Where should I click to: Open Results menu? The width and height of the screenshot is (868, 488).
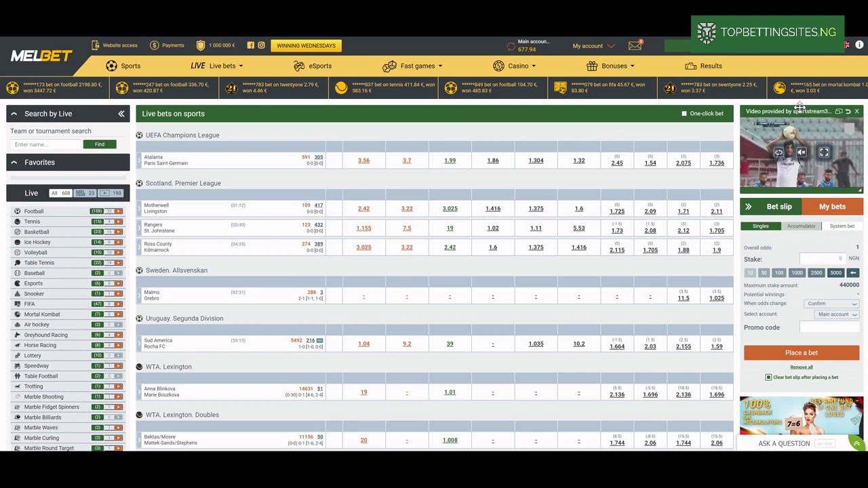[x=704, y=66]
